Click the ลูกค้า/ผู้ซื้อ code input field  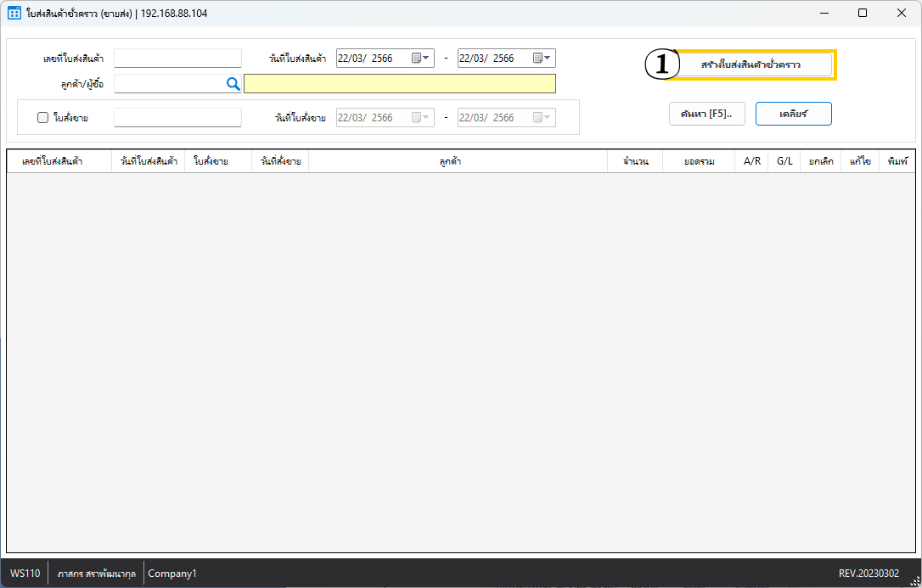click(168, 83)
